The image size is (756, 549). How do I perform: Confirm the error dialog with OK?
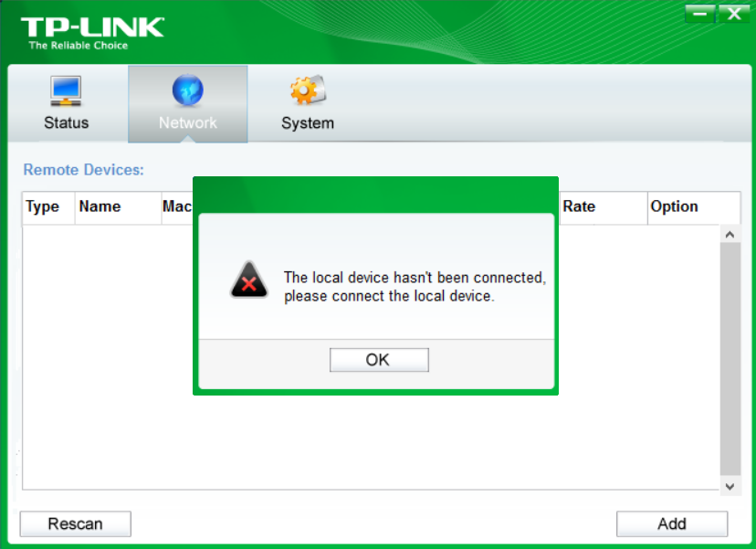coord(379,360)
